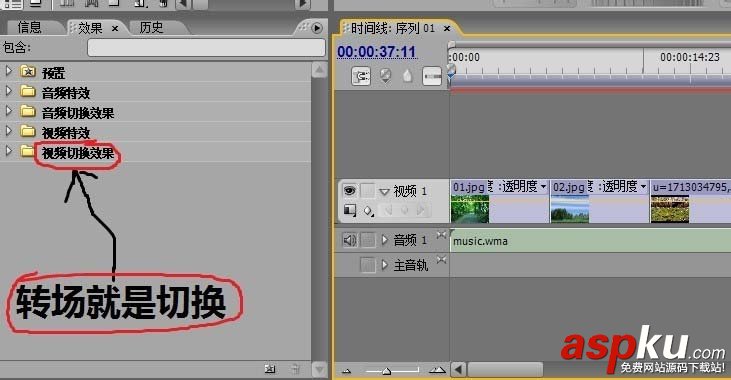
Task: Click the fourth timeline header button beside marker
Action: (432, 76)
